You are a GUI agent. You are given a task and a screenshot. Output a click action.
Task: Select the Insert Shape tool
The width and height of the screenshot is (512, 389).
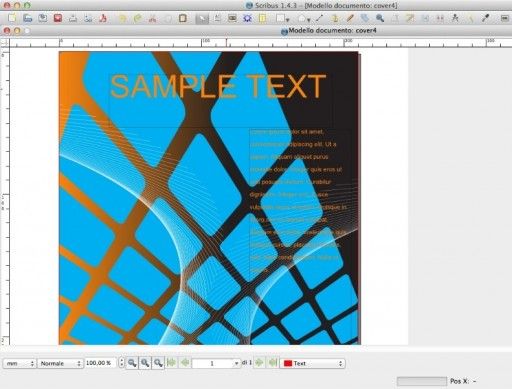coord(280,18)
